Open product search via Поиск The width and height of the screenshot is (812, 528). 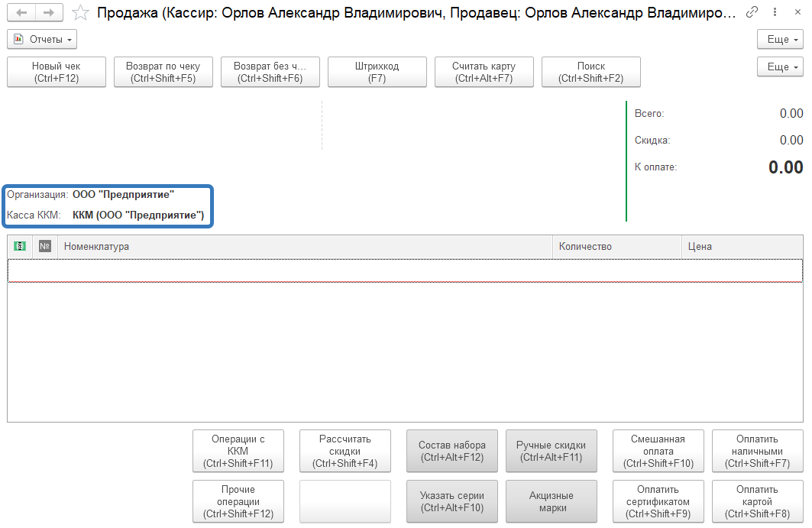point(590,72)
